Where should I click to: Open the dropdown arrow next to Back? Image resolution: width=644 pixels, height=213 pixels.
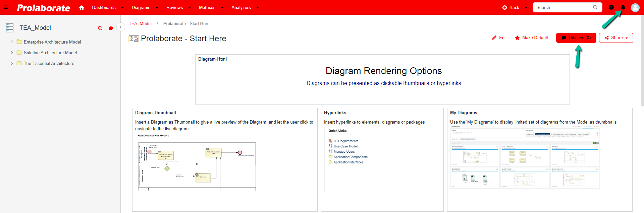526,8
